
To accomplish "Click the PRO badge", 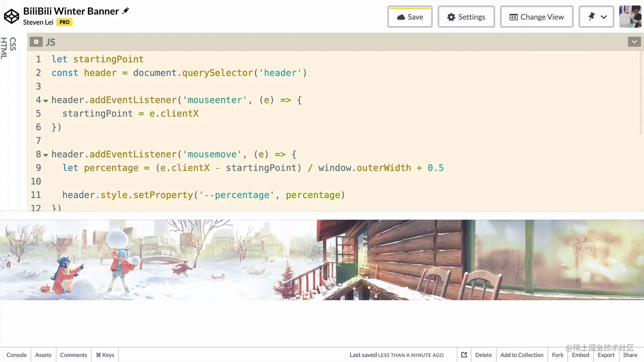I will 64,22.
